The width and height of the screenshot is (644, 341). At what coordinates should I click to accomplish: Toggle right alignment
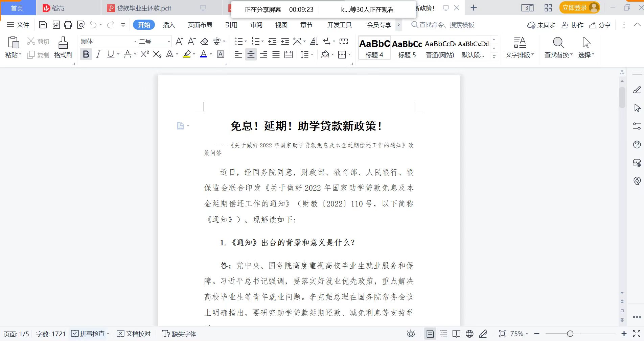point(263,54)
